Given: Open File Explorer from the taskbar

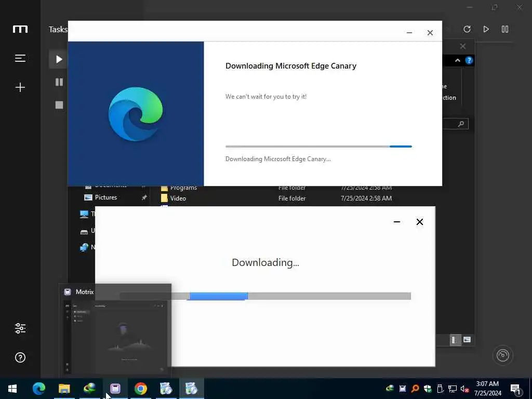Looking at the screenshot, I should point(64,389).
